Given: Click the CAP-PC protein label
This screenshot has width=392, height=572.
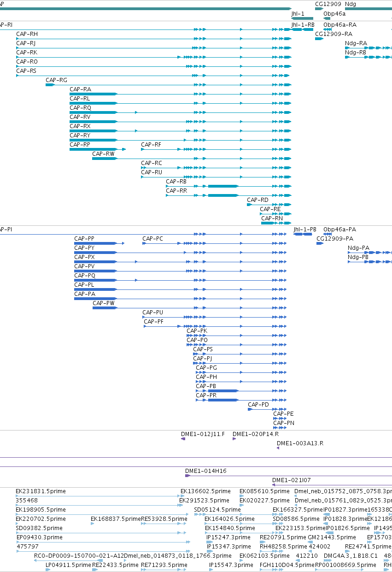Looking at the screenshot, I should 152,239.
